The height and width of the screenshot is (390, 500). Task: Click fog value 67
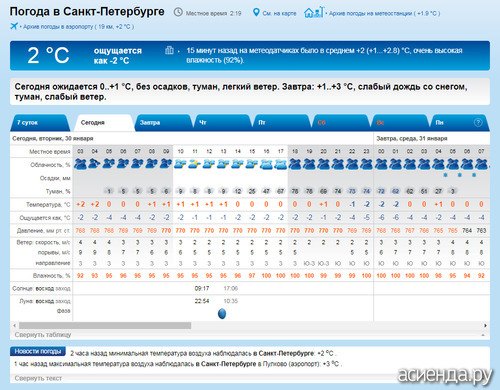pos(280,191)
